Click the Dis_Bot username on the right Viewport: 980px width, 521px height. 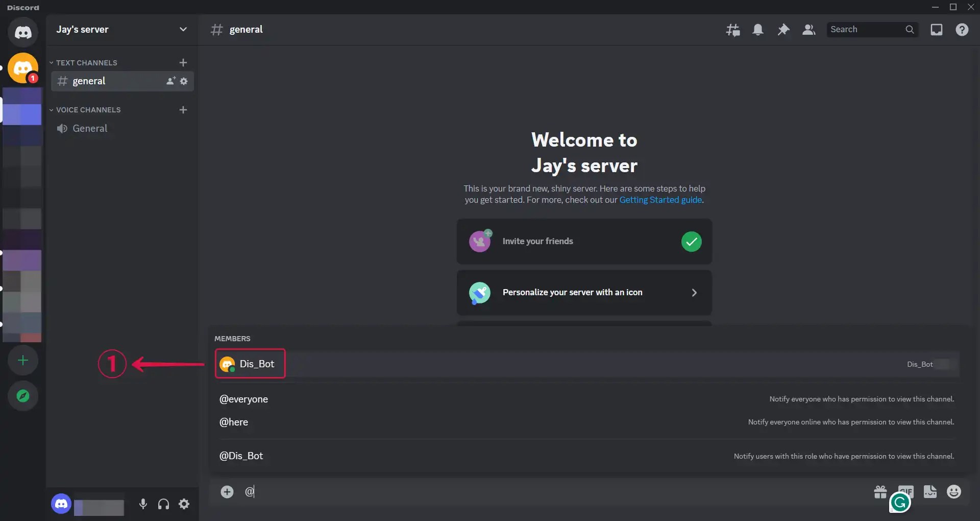click(920, 365)
